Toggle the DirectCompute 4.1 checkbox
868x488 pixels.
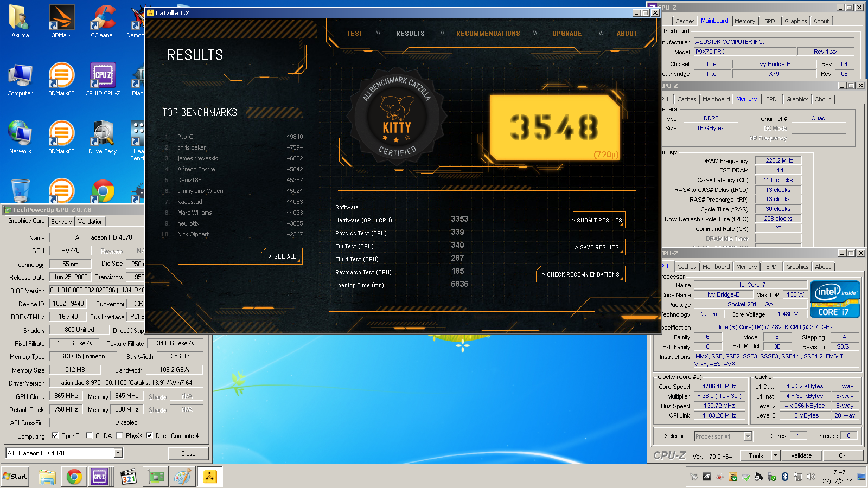pos(149,435)
